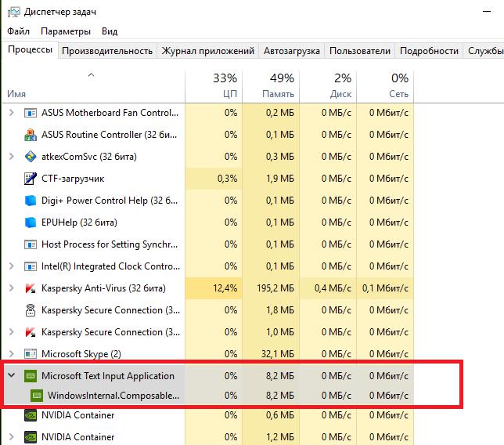
Task: Click the atkexComSvc process icon
Action: [31, 157]
